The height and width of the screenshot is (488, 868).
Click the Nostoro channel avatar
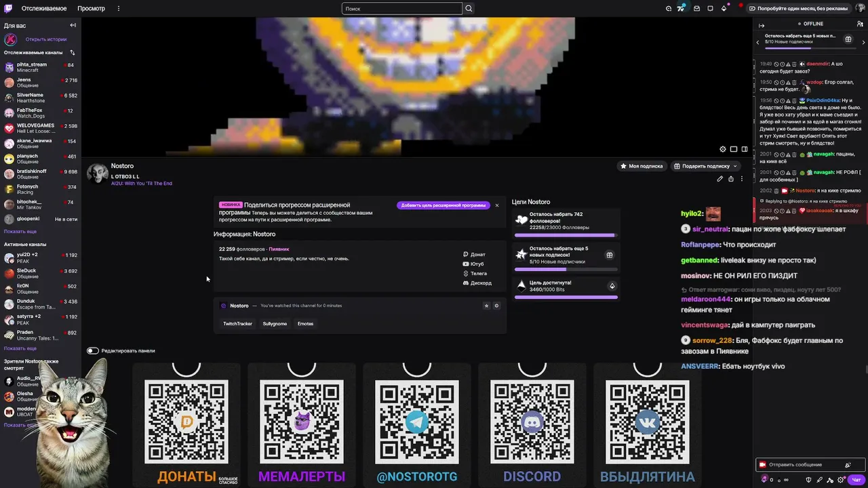click(98, 174)
